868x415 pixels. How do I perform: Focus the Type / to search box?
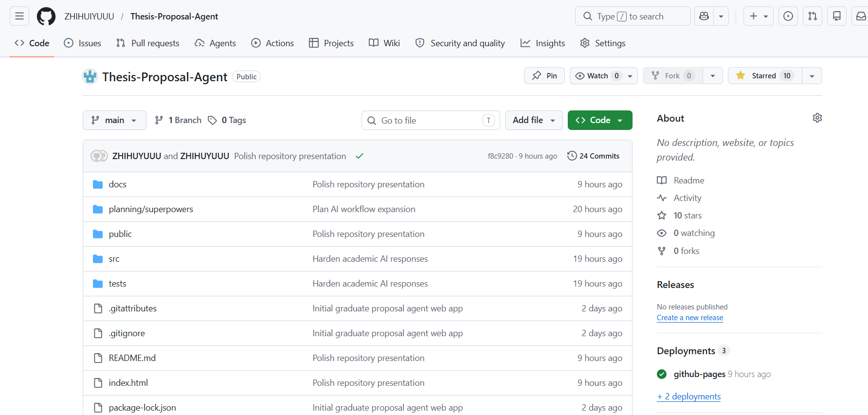(633, 16)
